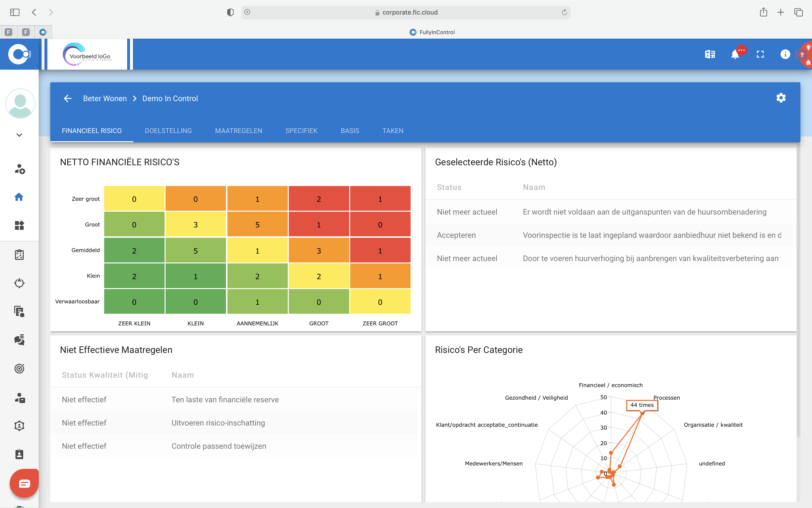The height and width of the screenshot is (508, 812).
Task: Open the cycle sidebar icon
Action: (x=20, y=283)
